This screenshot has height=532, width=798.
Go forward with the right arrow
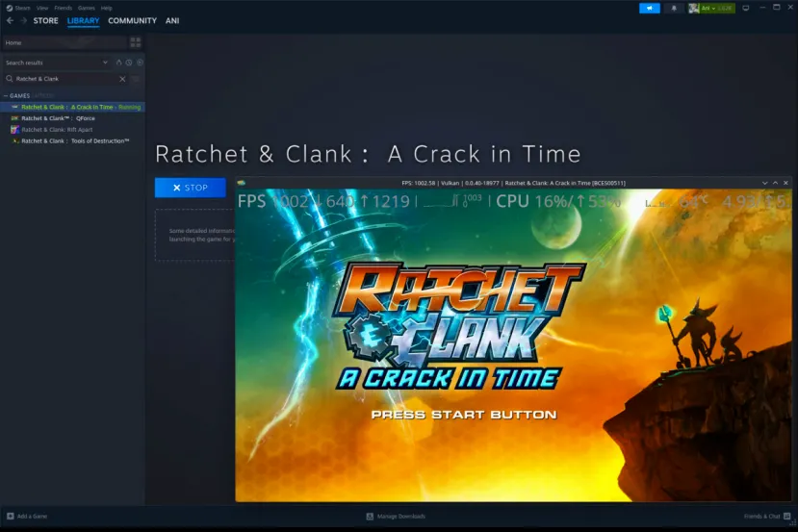pyautogui.click(x=23, y=21)
